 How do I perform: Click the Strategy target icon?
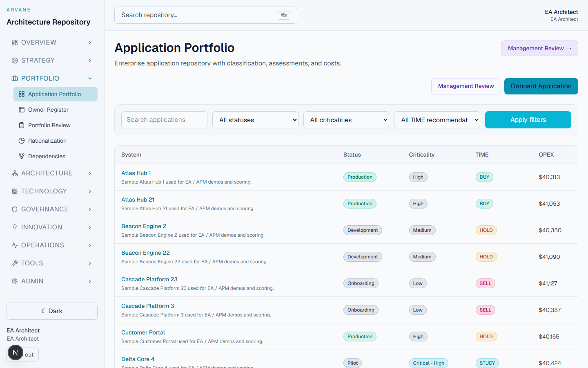pyautogui.click(x=15, y=61)
